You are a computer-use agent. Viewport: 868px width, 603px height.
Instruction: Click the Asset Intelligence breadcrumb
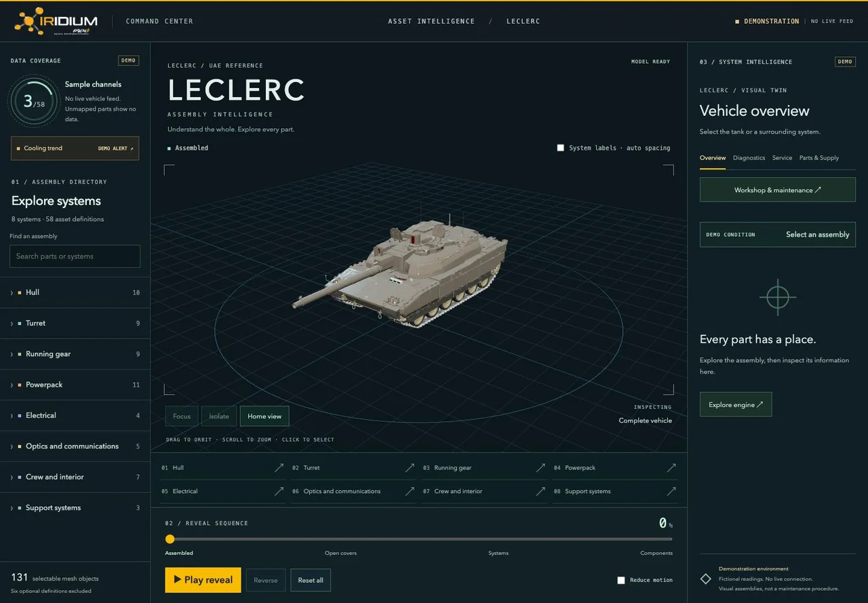(431, 21)
